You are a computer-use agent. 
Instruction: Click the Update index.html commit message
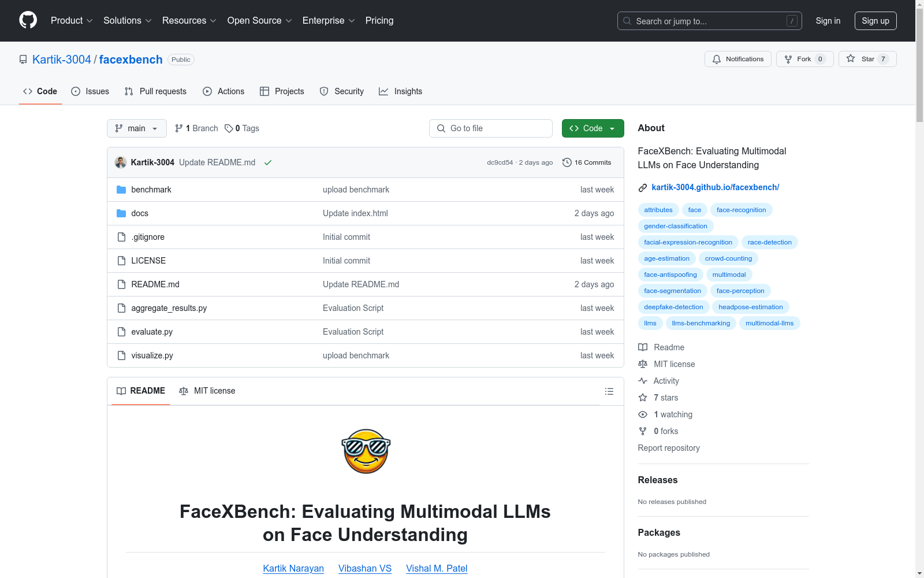(x=355, y=213)
